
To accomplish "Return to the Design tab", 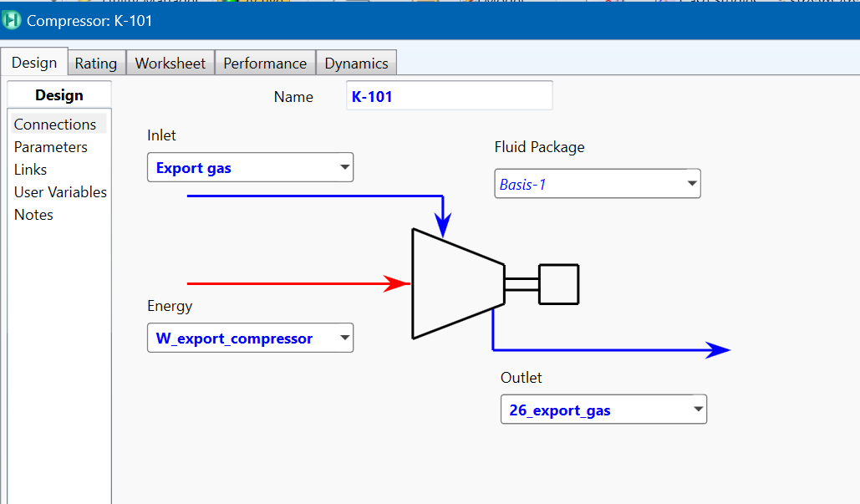I will pyautogui.click(x=34, y=61).
